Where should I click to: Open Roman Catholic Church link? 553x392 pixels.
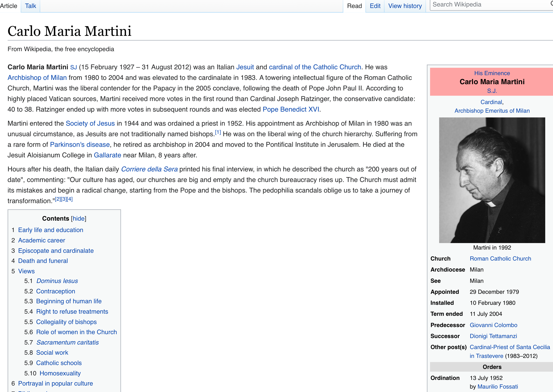500,259
